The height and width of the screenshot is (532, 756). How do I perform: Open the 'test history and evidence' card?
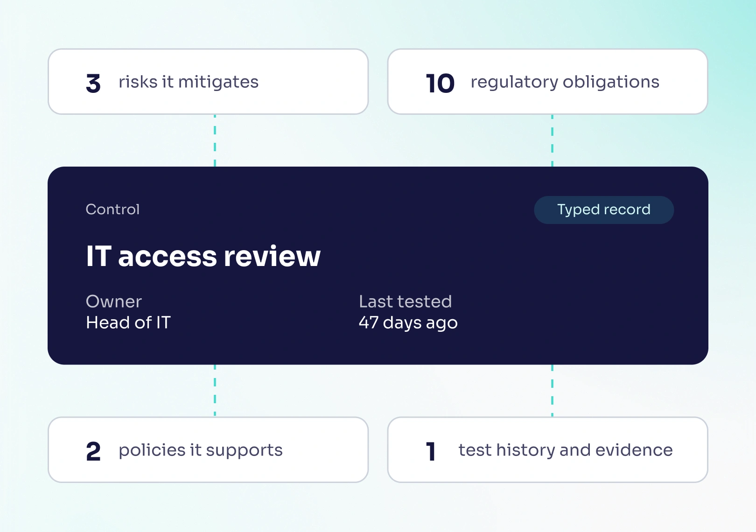tap(548, 450)
